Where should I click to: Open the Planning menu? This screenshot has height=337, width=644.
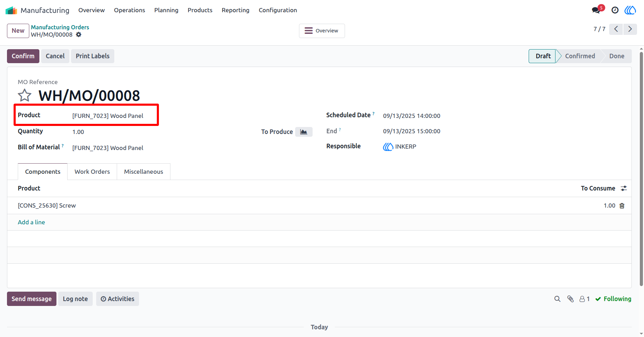click(166, 10)
